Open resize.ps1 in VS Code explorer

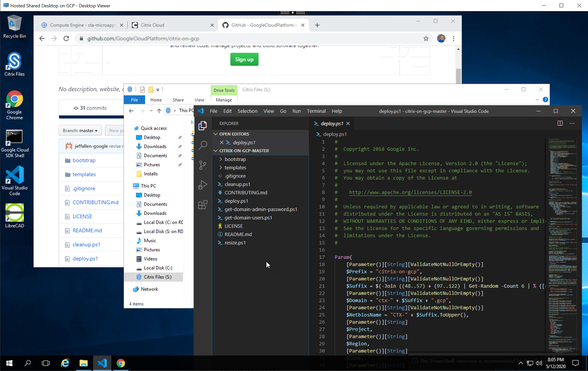[x=235, y=243]
